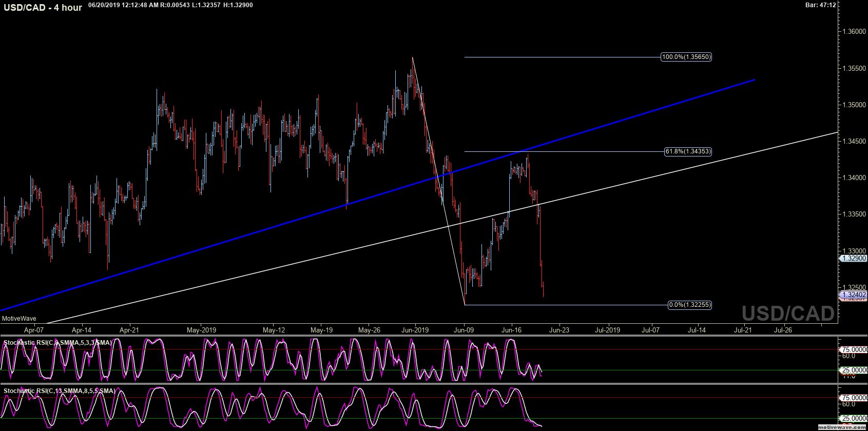This screenshot has height=431, width=868.
Task: Click the 1.33500 price axis label
Action: coord(854,214)
